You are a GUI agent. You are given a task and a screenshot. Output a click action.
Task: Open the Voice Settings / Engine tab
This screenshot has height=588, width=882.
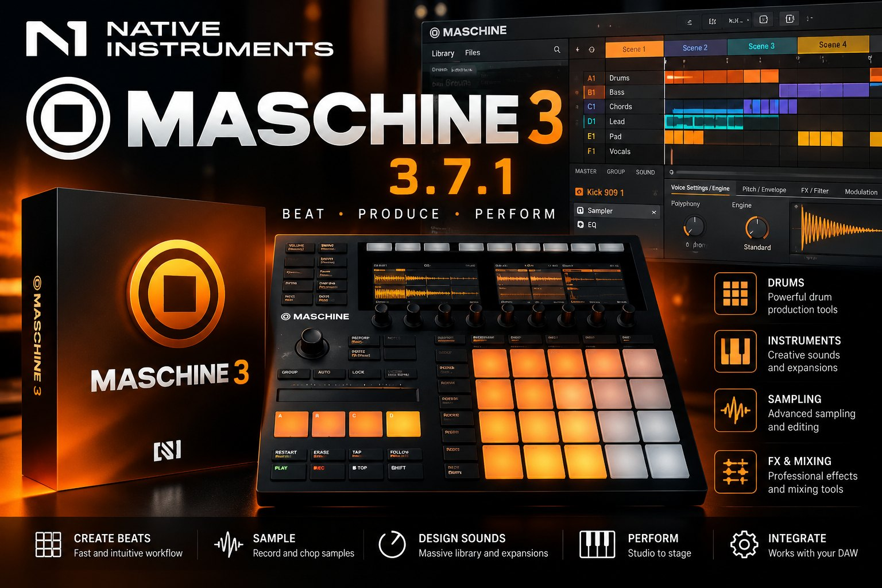(700, 188)
